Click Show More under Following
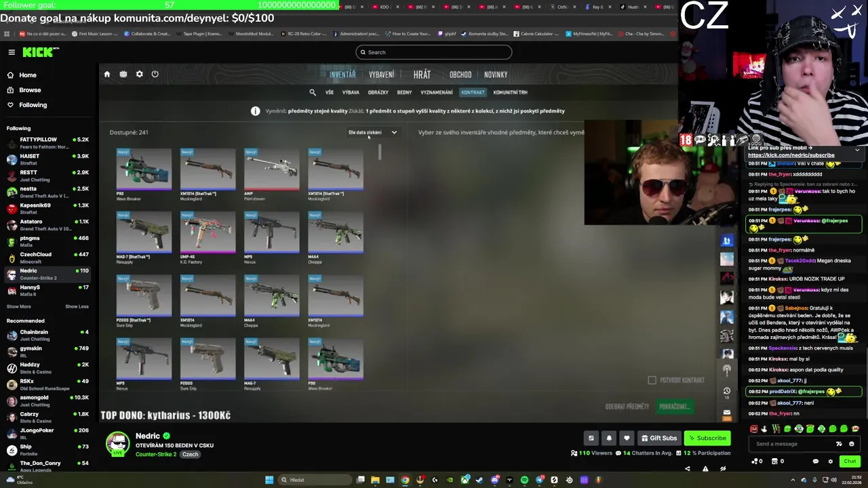This screenshot has height=488, width=868. click(18, 306)
